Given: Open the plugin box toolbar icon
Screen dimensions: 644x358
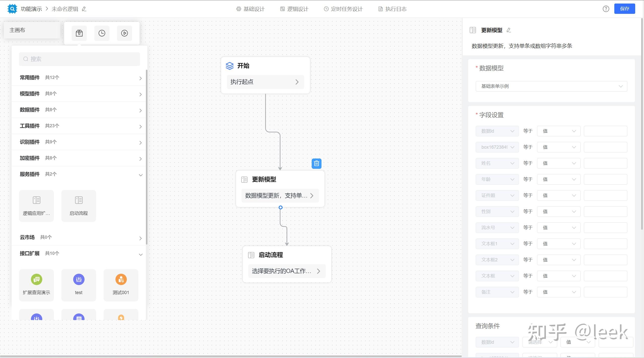Looking at the screenshot, I should (79, 33).
